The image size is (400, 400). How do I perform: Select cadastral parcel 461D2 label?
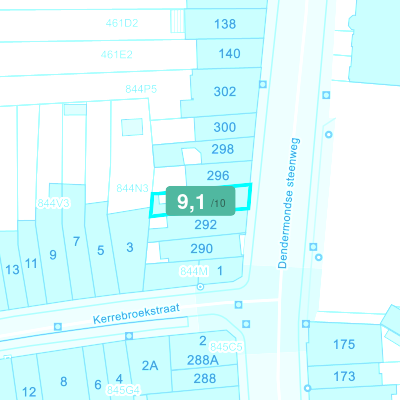(x=122, y=23)
